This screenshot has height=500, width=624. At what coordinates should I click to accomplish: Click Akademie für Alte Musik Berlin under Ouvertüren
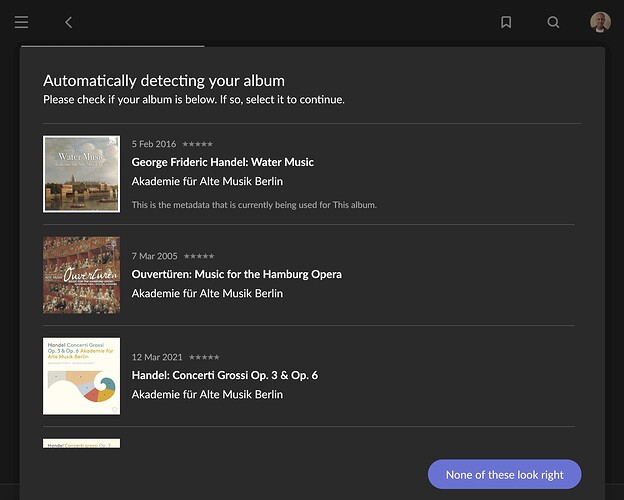[207, 294]
